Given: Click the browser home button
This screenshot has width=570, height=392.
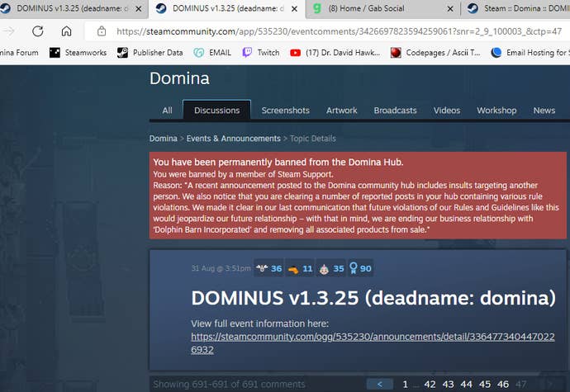Looking at the screenshot, I should (66, 31).
